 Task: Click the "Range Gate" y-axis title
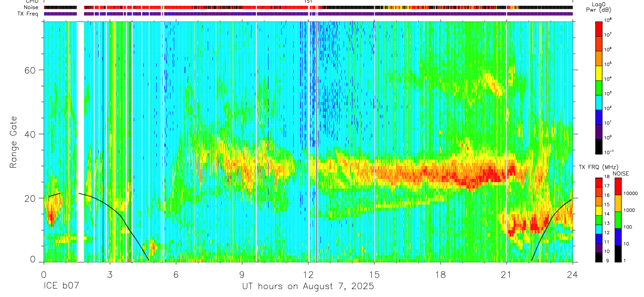pyautogui.click(x=13, y=142)
